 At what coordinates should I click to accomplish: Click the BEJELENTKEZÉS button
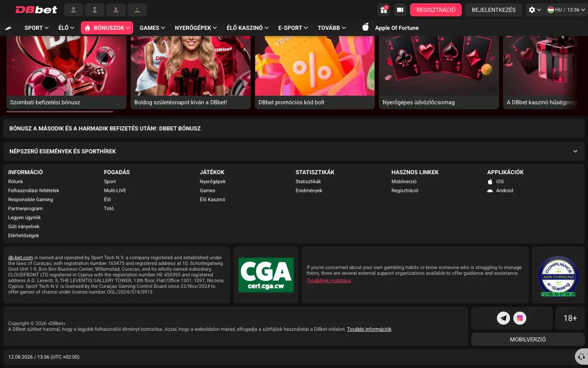pyautogui.click(x=493, y=10)
